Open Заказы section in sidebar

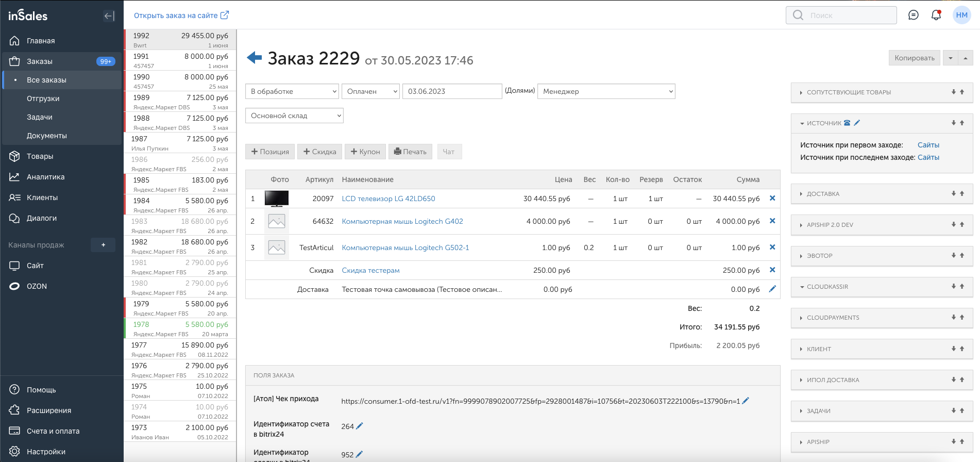[x=62, y=61]
